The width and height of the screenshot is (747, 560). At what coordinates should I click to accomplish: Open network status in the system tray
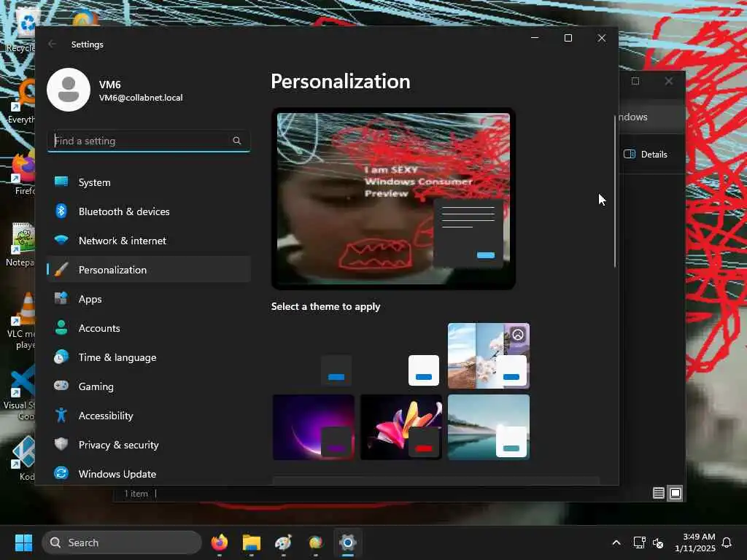[639, 542]
